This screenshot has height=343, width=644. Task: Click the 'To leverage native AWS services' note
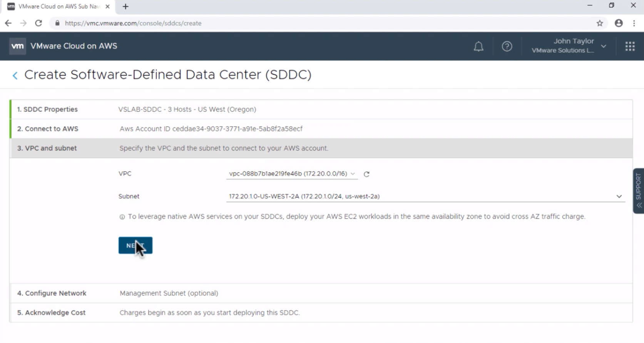(356, 217)
